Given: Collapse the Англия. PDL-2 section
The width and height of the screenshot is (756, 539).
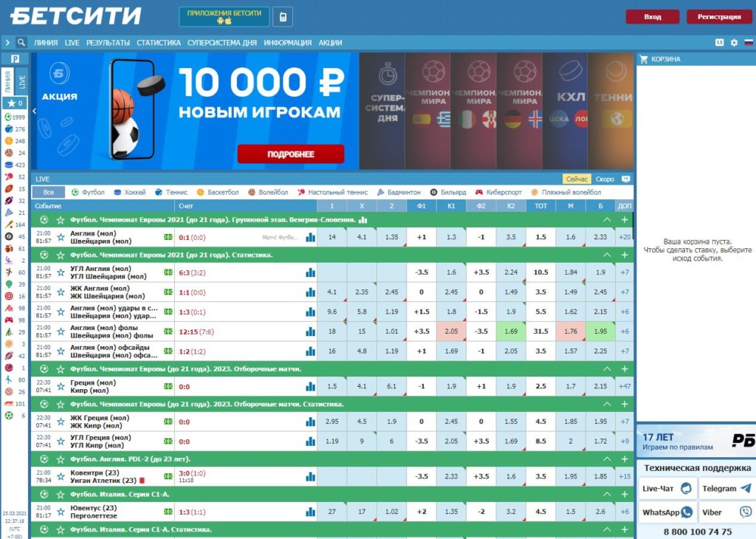Looking at the screenshot, I should pos(607,459).
